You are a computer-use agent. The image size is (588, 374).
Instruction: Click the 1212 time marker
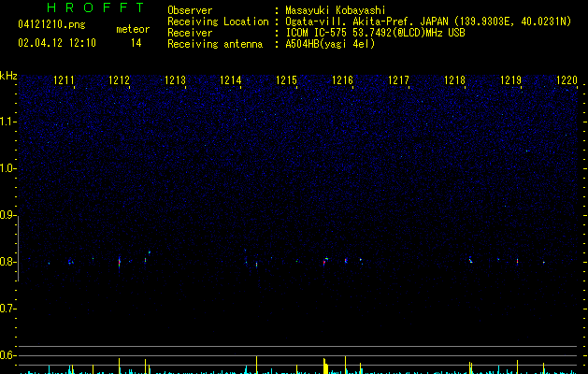(119, 80)
